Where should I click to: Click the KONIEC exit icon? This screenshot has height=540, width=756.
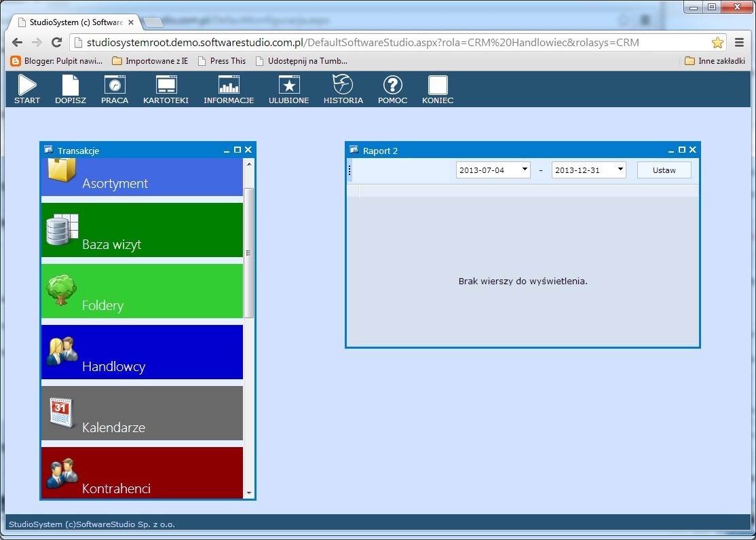point(438,85)
